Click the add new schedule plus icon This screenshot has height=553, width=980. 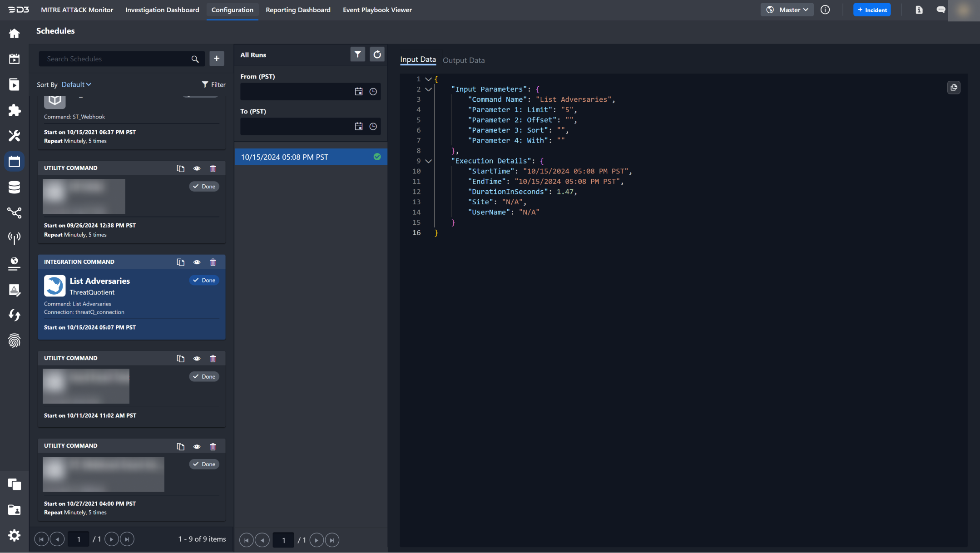217,59
